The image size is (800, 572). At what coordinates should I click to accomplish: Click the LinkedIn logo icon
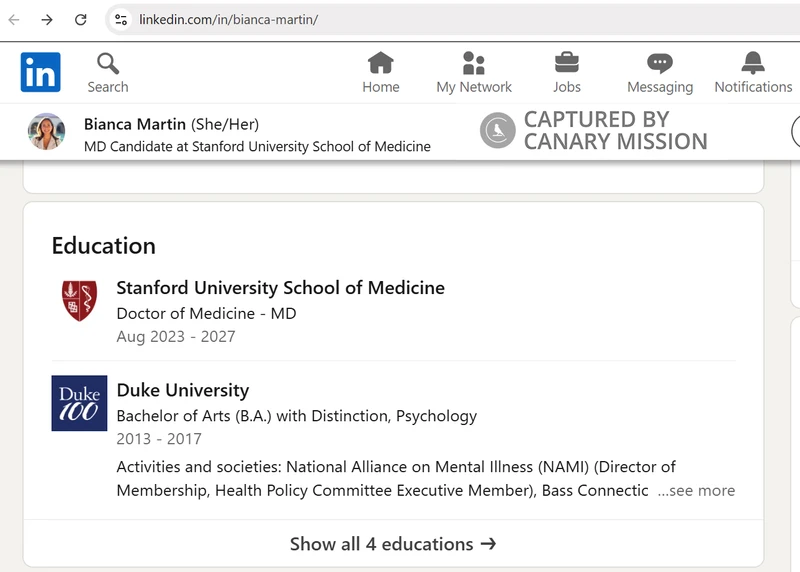click(40, 72)
